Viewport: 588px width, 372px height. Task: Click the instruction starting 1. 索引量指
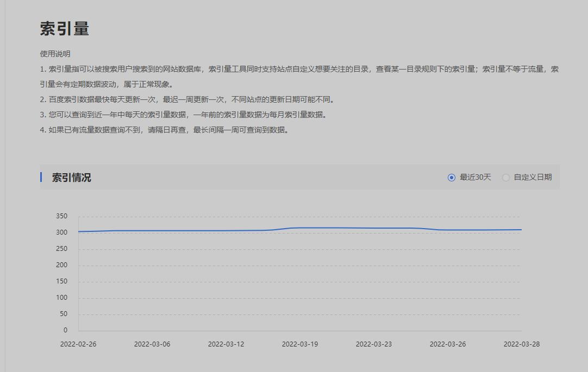point(299,77)
